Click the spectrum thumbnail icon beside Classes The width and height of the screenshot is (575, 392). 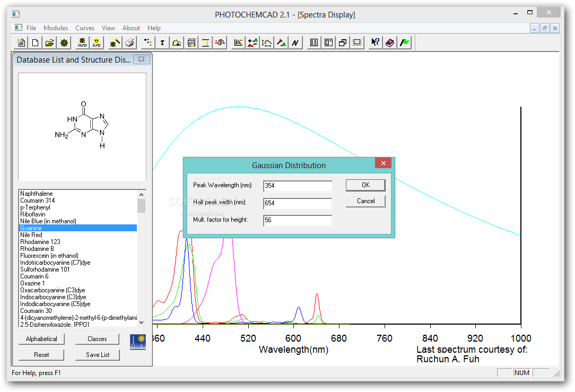tap(138, 342)
